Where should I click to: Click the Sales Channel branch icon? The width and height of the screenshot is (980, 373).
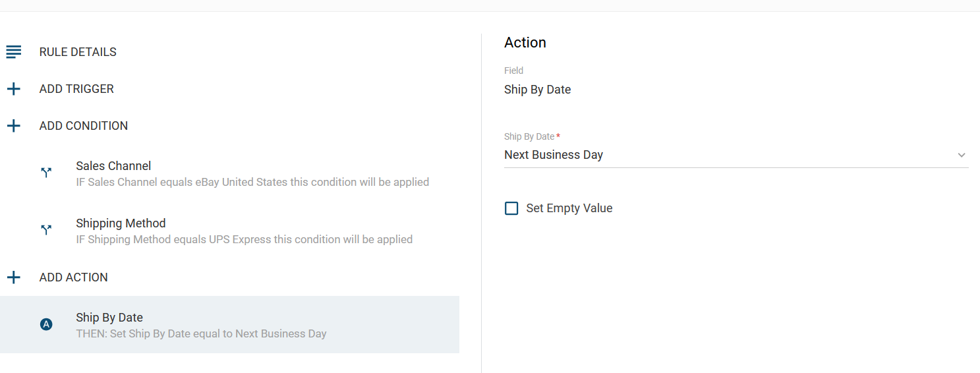point(46,173)
